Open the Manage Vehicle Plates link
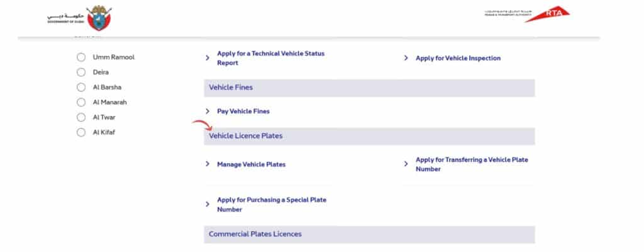 coord(251,164)
